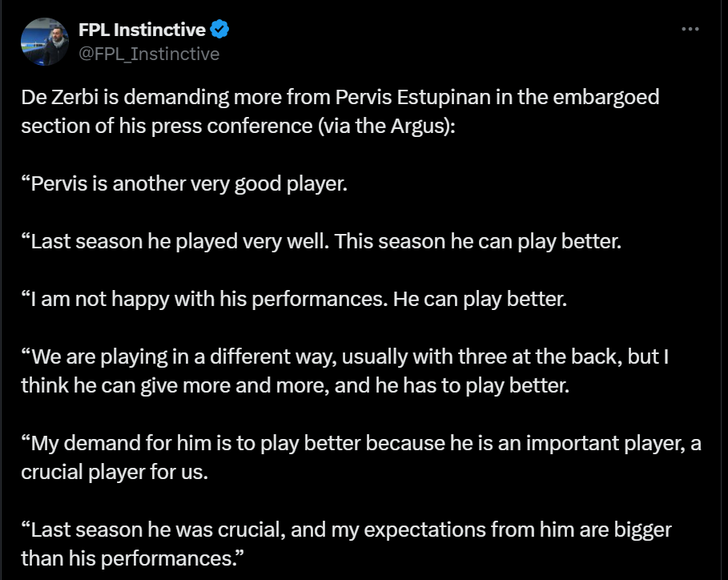
Task: Click the line "Pervis is another very good player."
Action: pos(185,183)
